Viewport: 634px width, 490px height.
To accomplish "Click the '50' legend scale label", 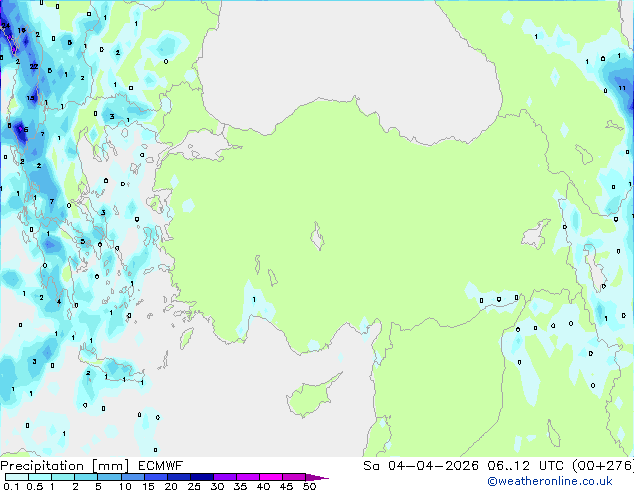I will point(309,486).
